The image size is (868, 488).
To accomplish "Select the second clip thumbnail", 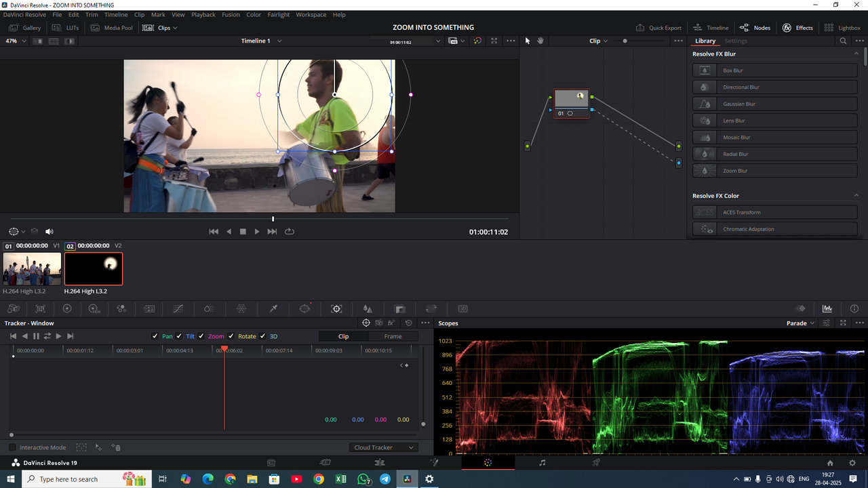I will click(93, 268).
